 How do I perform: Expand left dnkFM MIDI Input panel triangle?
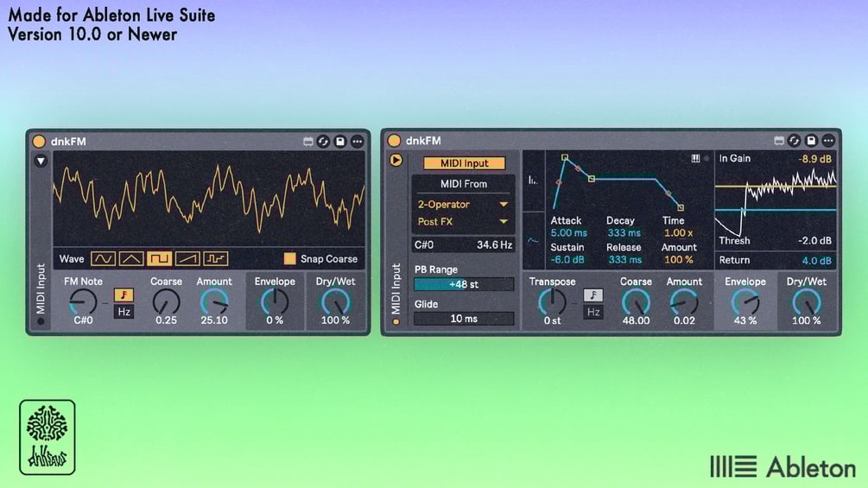click(41, 161)
